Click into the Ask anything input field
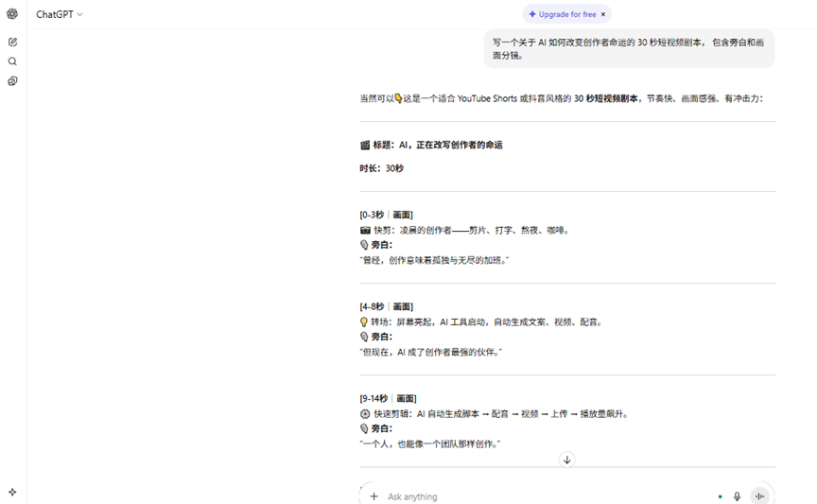This screenshot has width=817, height=504. click(539, 496)
